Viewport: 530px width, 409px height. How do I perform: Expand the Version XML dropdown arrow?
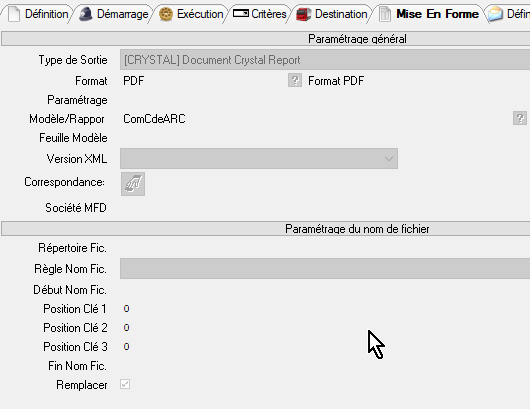(389, 159)
